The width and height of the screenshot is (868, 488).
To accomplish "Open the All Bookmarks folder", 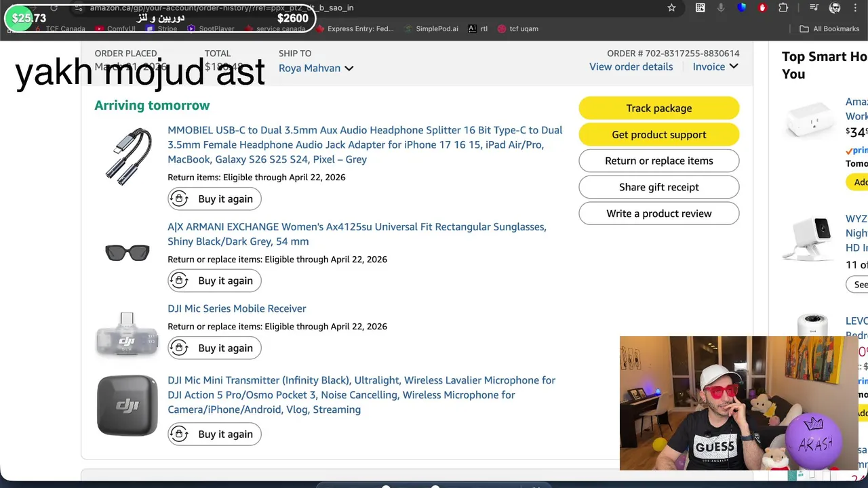I will [x=829, y=28].
